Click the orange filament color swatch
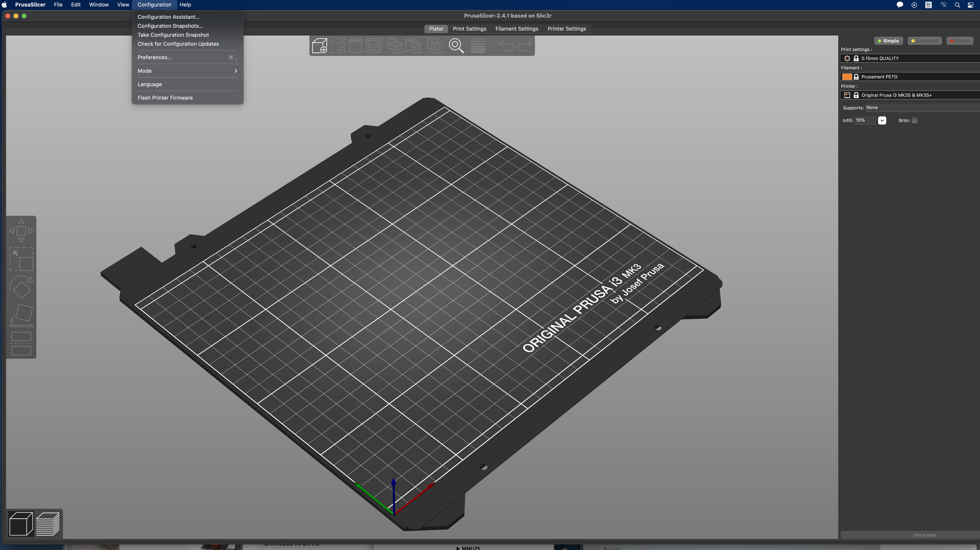 (847, 77)
